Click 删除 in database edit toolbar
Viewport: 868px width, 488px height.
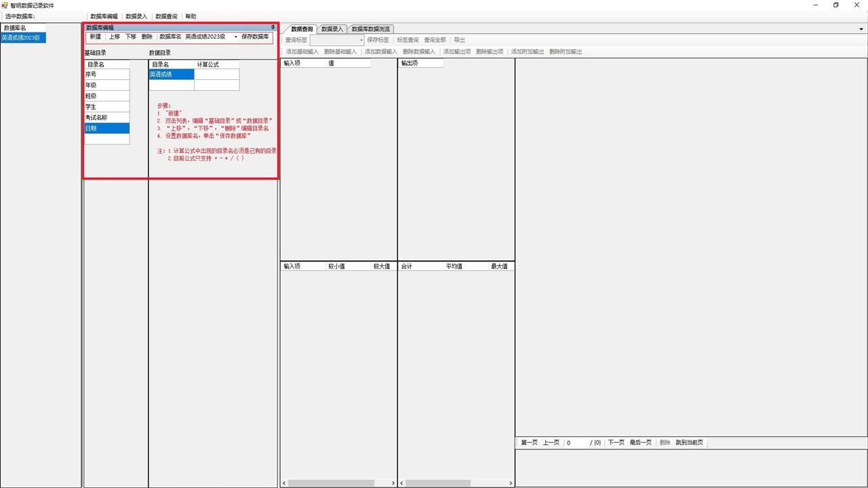click(147, 37)
